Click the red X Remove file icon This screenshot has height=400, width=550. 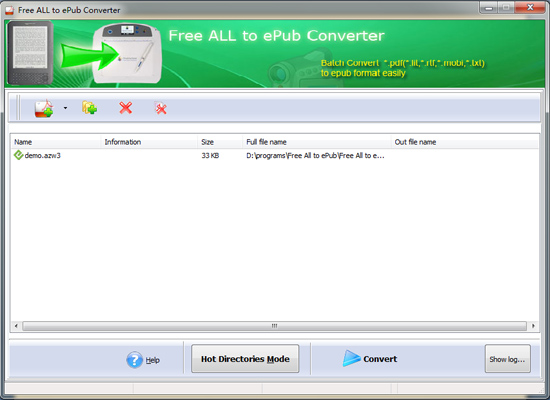click(x=126, y=108)
